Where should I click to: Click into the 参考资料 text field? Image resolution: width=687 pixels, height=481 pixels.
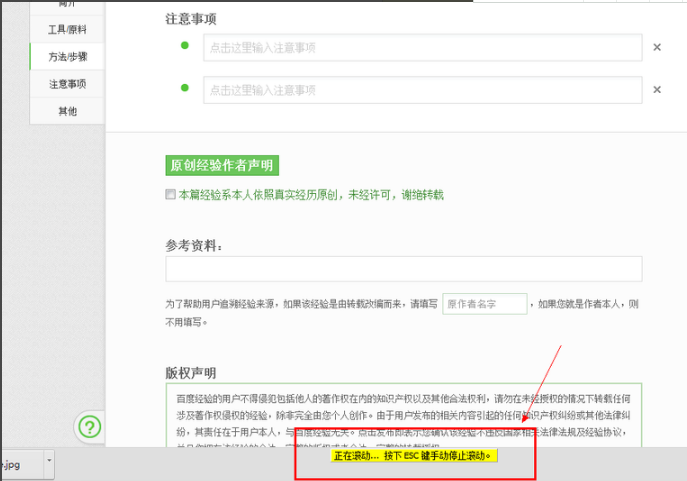404,269
